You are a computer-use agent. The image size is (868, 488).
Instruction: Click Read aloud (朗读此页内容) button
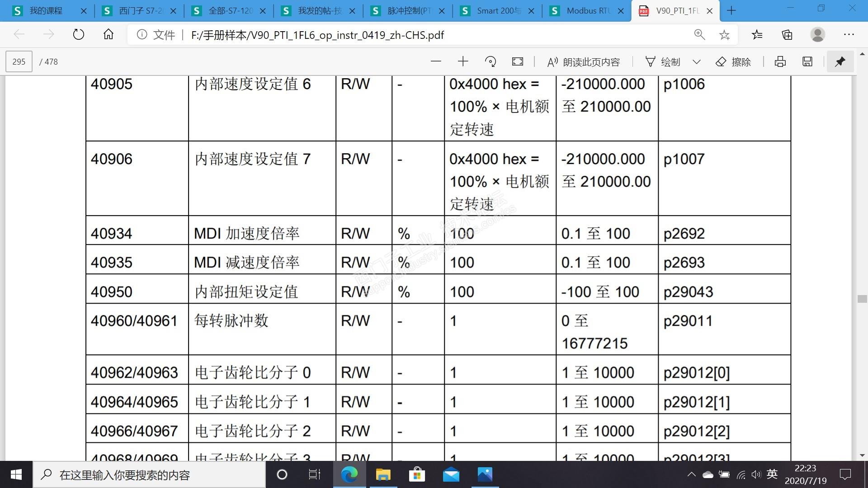583,62
